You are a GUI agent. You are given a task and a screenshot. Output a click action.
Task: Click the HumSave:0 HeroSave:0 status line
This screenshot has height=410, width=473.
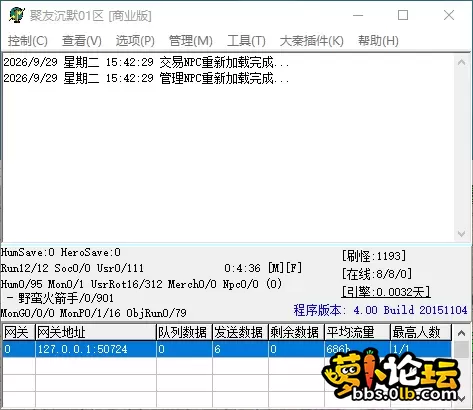point(61,252)
